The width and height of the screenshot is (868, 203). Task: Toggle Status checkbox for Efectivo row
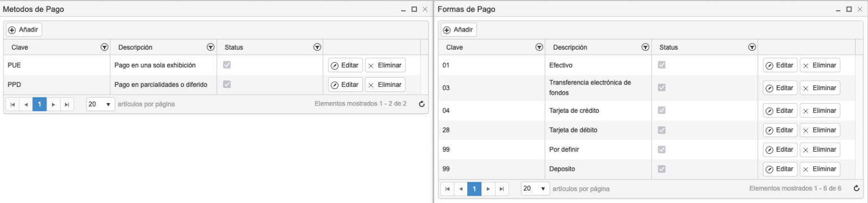[662, 65]
